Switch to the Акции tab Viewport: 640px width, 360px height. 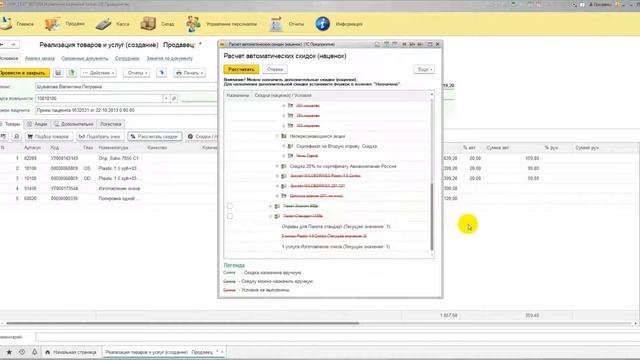37,124
